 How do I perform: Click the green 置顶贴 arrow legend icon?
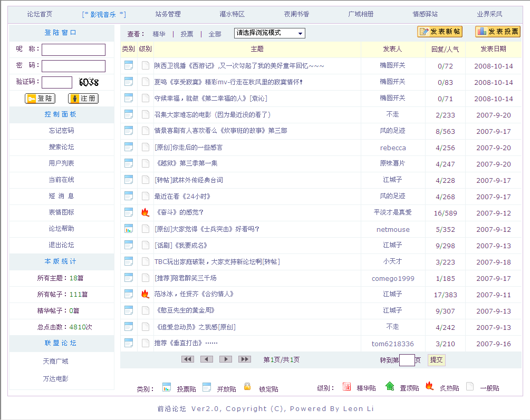(x=390, y=386)
